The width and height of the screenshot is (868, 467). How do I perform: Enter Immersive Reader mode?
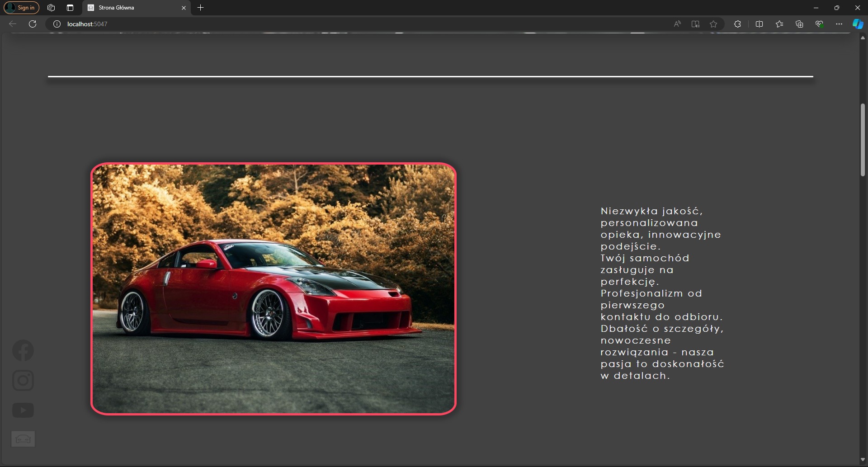click(695, 24)
